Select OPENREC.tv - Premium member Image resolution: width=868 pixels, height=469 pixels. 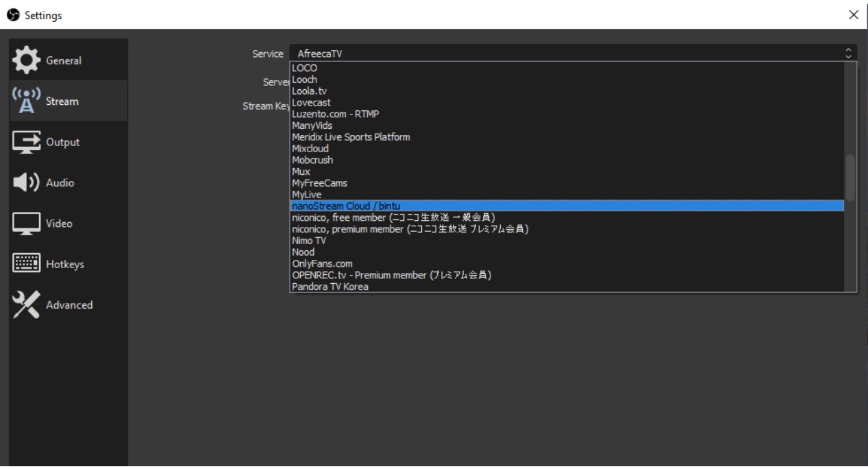[567, 275]
